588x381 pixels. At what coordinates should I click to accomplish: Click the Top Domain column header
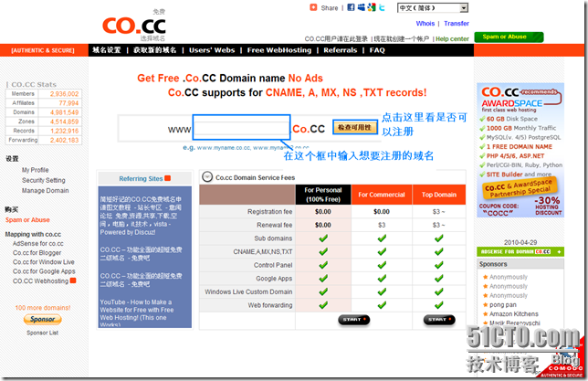(x=439, y=195)
